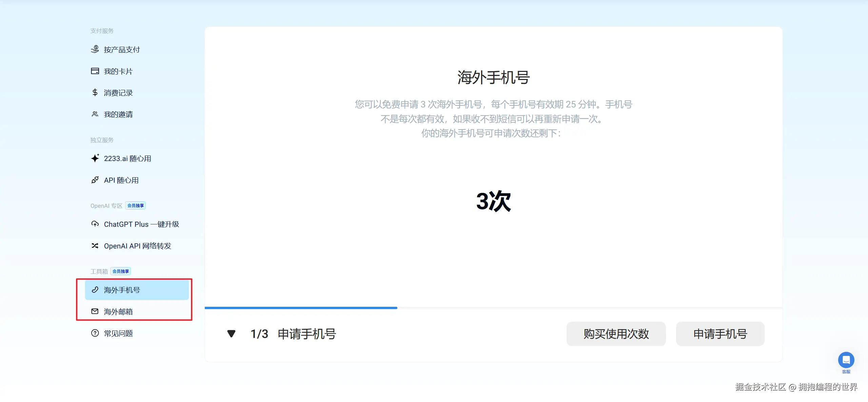This screenshot has width=868, height=402.
Task: Click the sparkle icon beside 2233.ai 随心用
Action: (x=95, y=158)
